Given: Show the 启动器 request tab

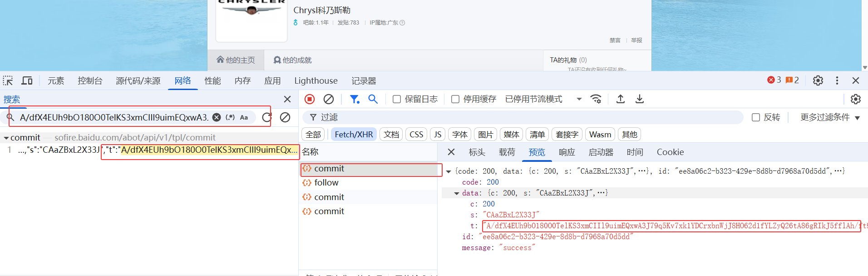Looking at the screenshot, I should (x=601, y=152).
